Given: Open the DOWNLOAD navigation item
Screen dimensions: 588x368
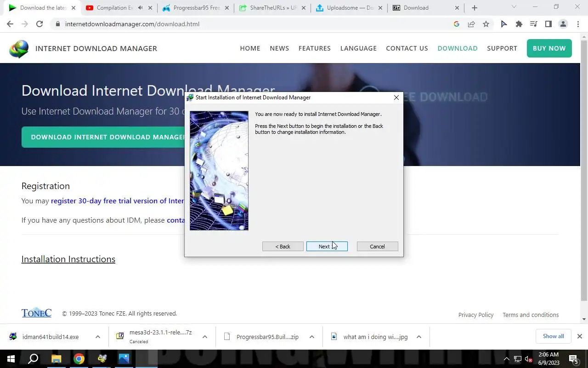Looking at the screenshot, I should [x=458, y=48].
